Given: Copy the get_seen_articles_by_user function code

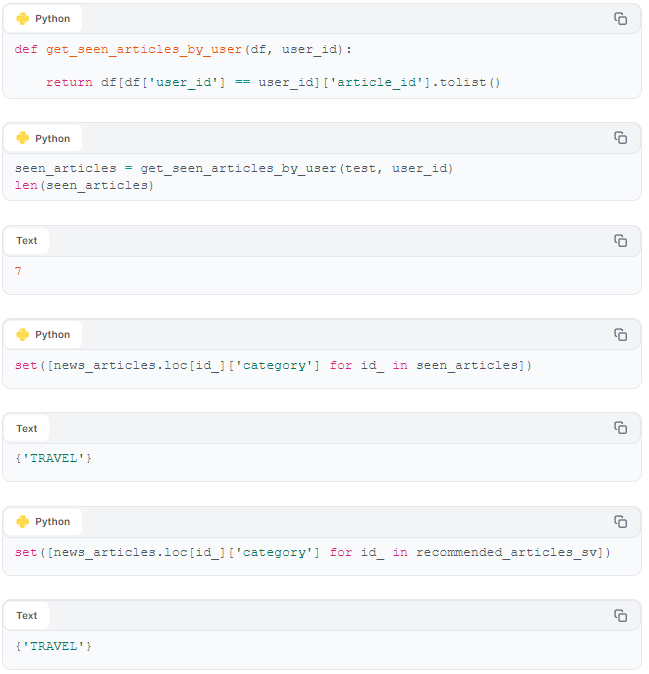Looking at the screenshot, I should click(620, 19).
